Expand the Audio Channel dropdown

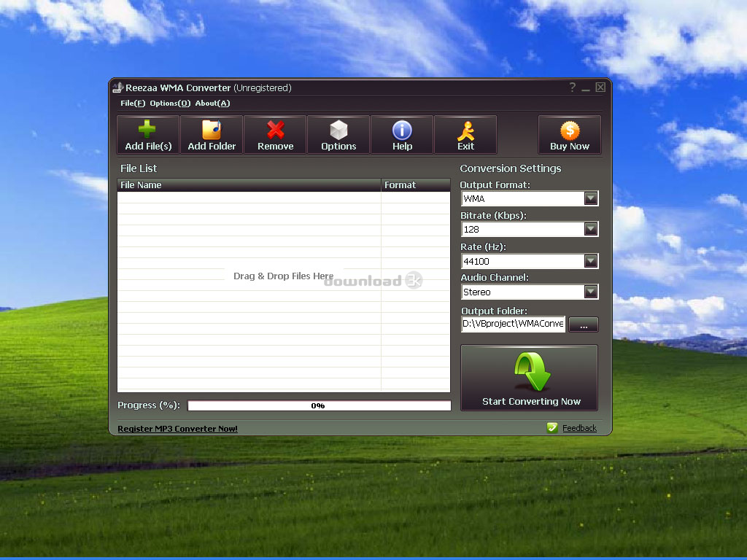point(591,292)
